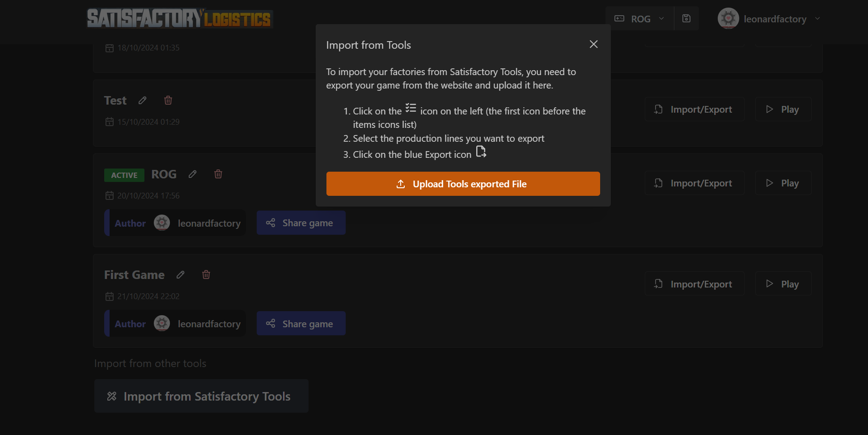Open the ROG game selector dropdown

coord(639,19)
